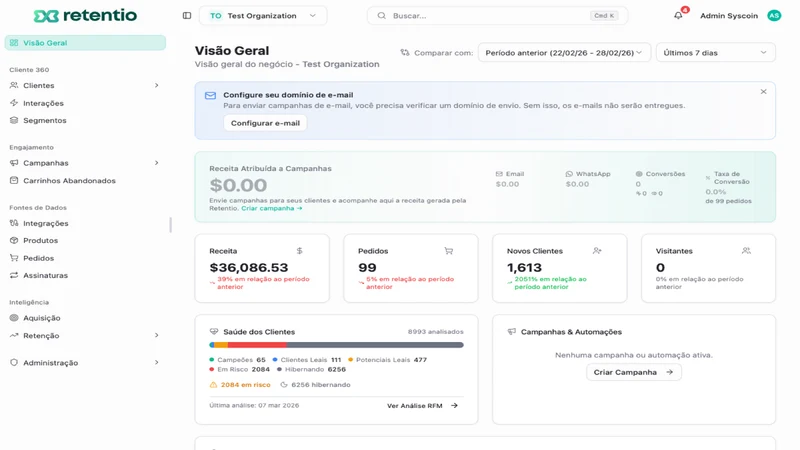Click the Admin Syscoin user name
This screenshot has width=800, height=450.
[729, 16]
